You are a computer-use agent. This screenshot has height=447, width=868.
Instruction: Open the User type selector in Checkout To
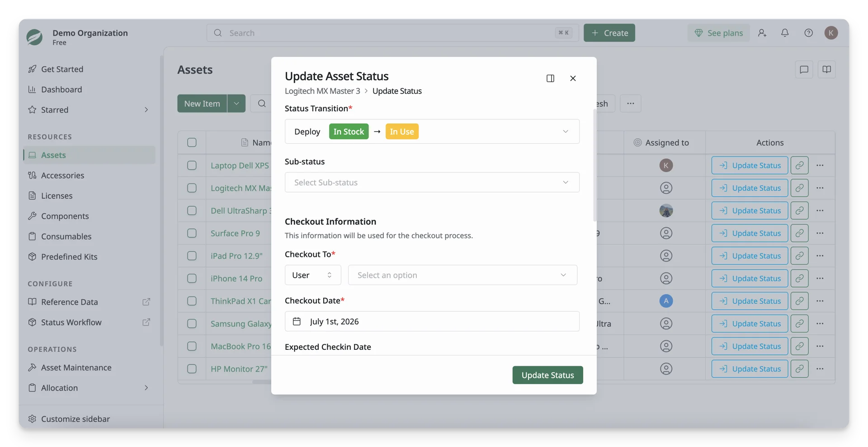click(313, 275)
